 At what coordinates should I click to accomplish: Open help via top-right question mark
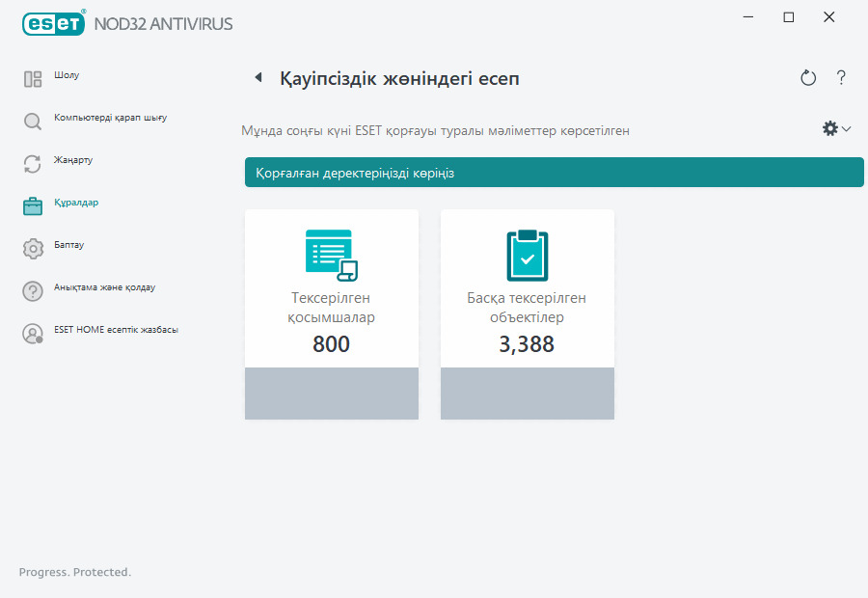841,78
